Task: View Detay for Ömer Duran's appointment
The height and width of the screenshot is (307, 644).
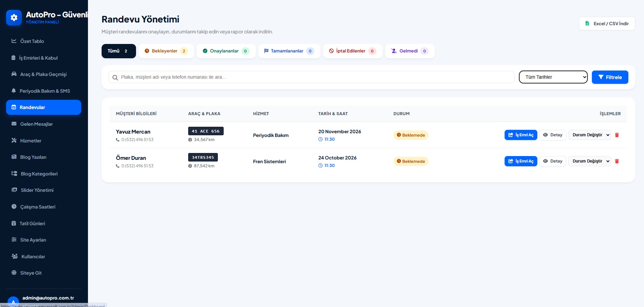Action: point(553,161)
